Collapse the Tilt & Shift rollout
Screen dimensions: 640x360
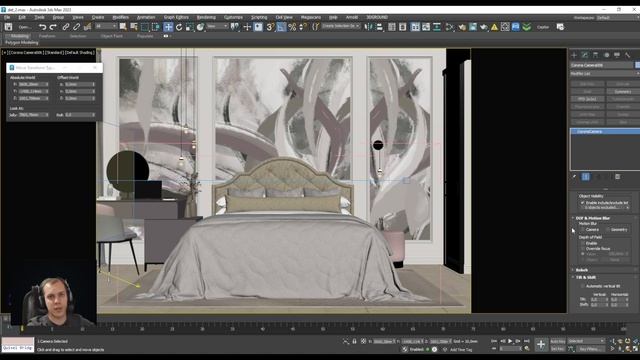pos(585,278)
